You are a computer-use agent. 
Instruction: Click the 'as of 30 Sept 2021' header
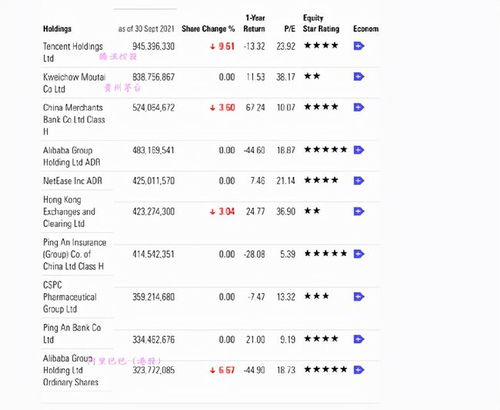146,29
